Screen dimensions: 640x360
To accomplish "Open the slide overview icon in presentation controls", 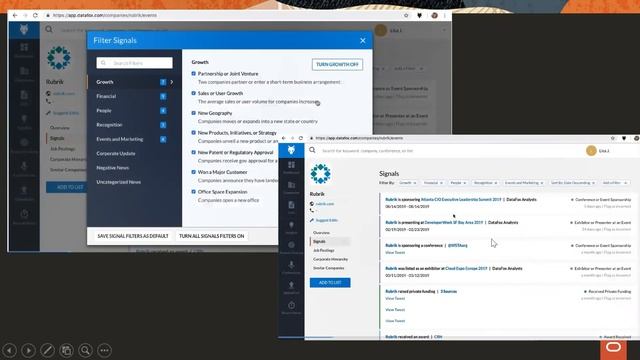I will point(66,350).
